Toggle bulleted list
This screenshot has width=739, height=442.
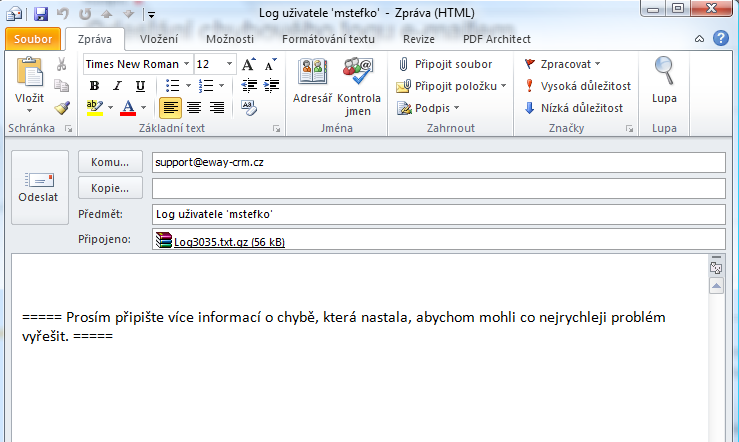click(x=172, y=86)
